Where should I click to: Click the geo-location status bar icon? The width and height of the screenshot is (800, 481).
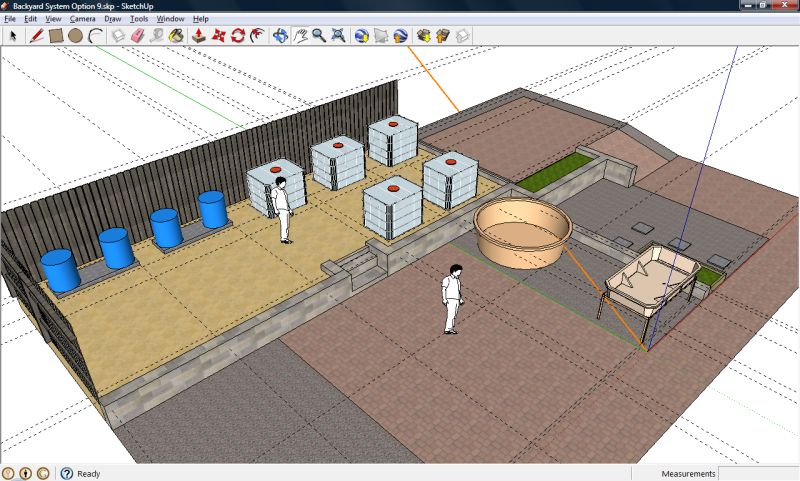(x=8, y=473)
